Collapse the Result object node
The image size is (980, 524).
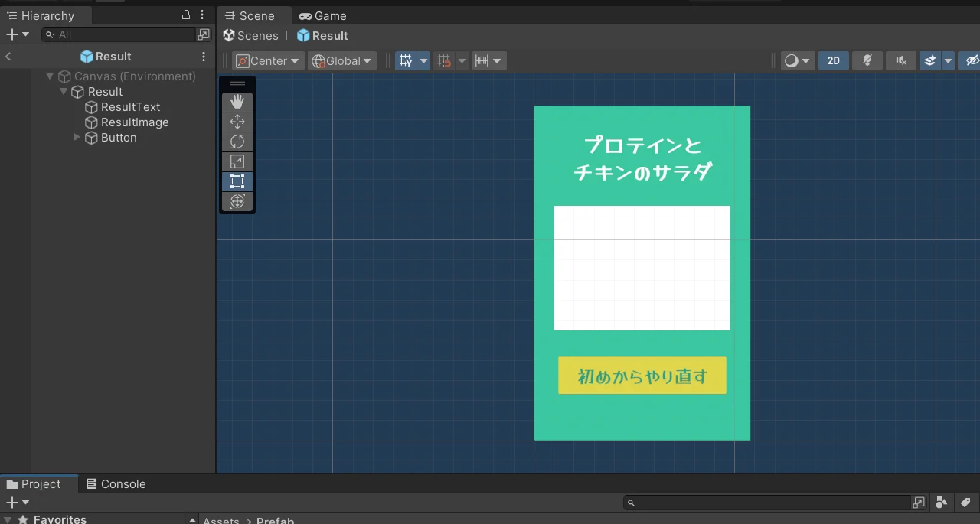(x=64, y=92)
